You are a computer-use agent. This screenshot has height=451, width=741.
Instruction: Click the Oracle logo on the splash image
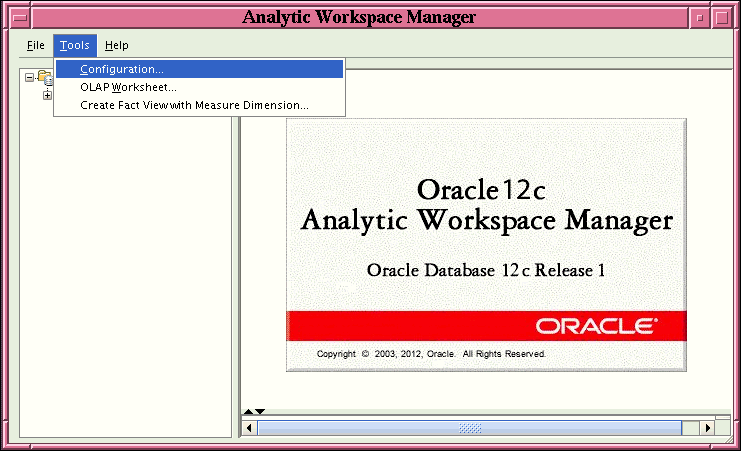click(596, 326)
